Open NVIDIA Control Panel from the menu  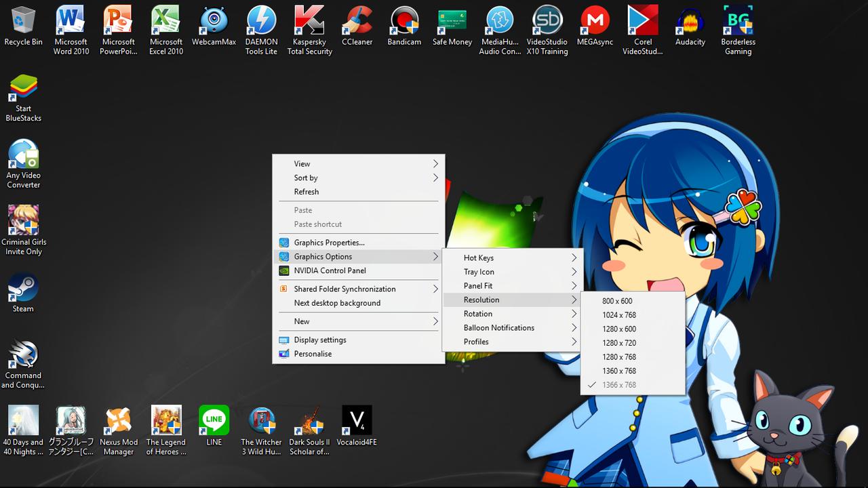pos(330,270)
